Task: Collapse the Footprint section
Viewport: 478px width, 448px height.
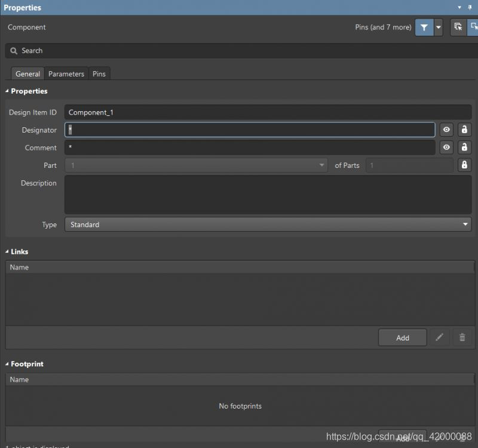Action: pos(7,364)
